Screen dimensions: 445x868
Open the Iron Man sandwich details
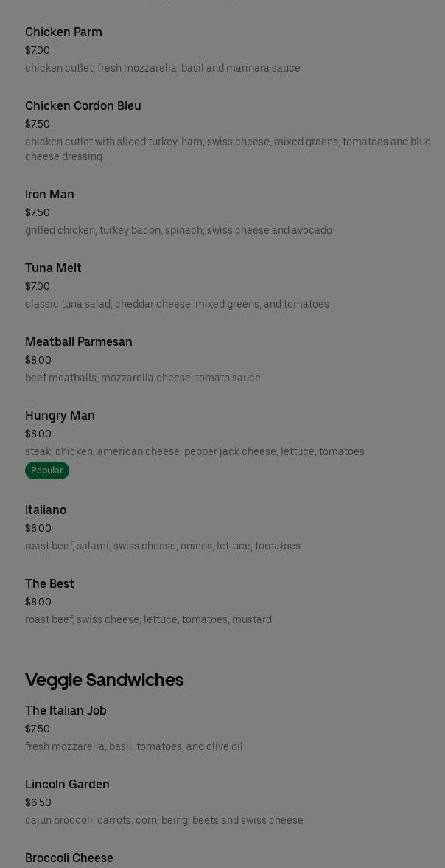pyautogui.click(x=49, y=195)
